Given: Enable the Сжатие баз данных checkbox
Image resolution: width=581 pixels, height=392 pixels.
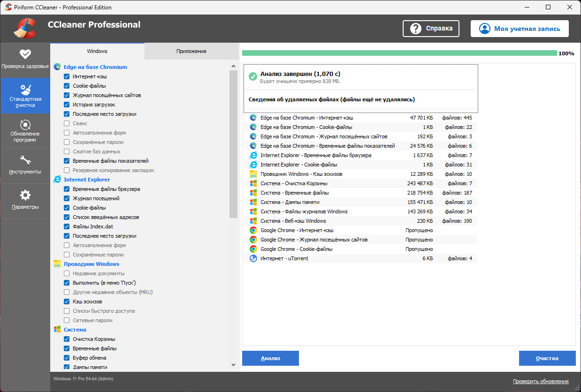Looking at the screenshot, I should coord(67,151).
